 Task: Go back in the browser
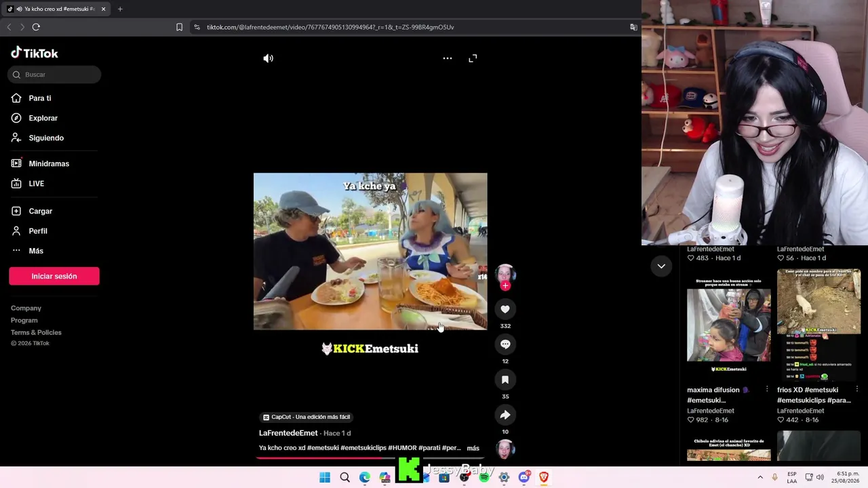click(9, 27)
